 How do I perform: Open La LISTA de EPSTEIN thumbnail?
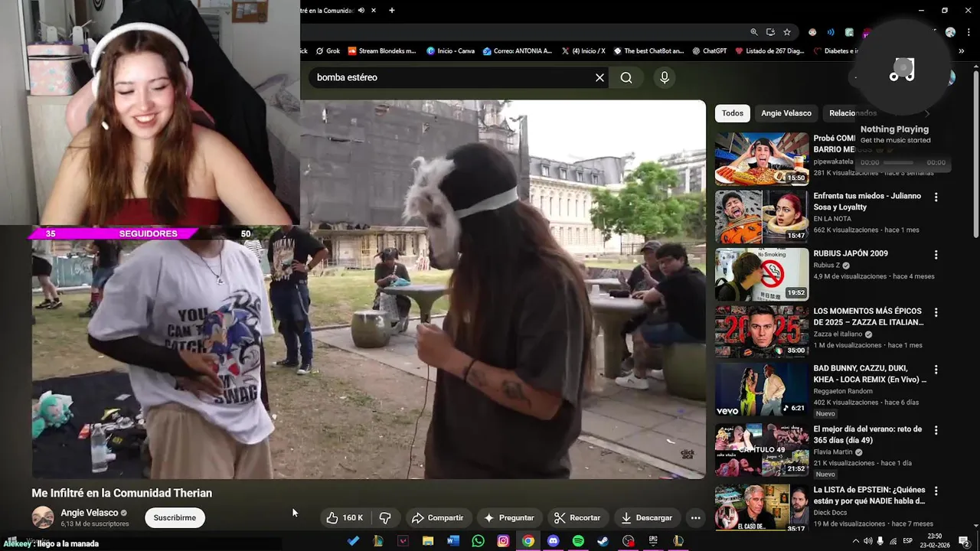762,508
